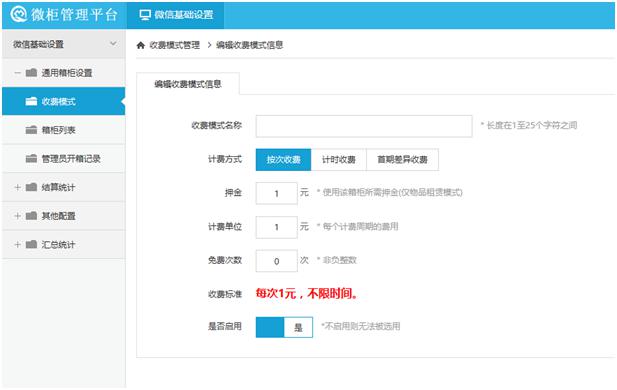Click the hint 每个计费周期的费用
This screenshot has height=390, width=617.
pyautogui.click(x=358, y=227)
